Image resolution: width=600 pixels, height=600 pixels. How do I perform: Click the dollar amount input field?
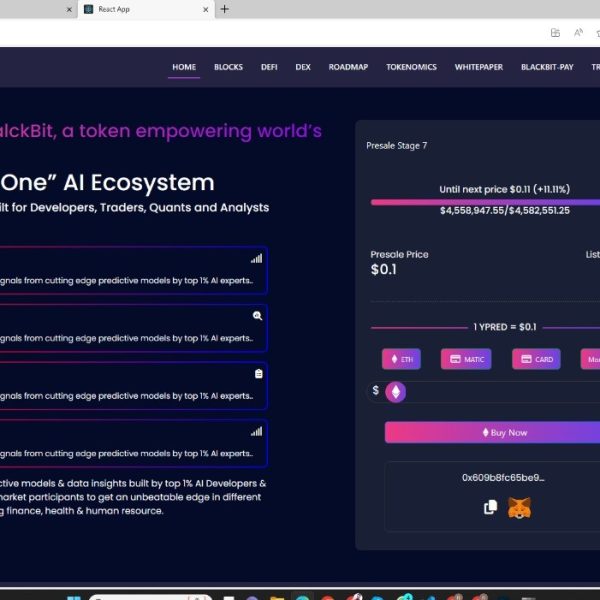484,392
